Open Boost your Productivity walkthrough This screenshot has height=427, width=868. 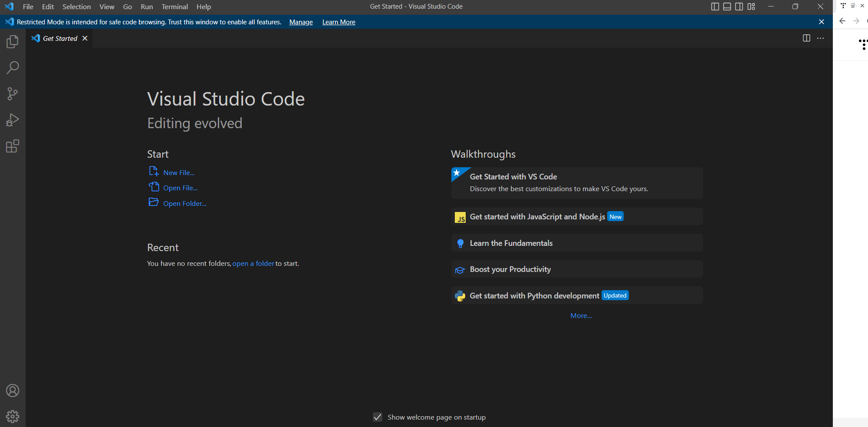tap(577, 269)
